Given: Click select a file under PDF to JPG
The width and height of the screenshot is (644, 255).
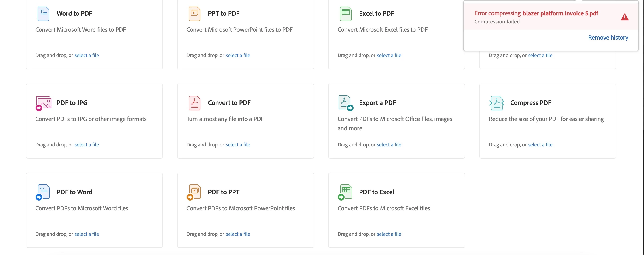Looking at the screenshot, I should tap(87, 145).
